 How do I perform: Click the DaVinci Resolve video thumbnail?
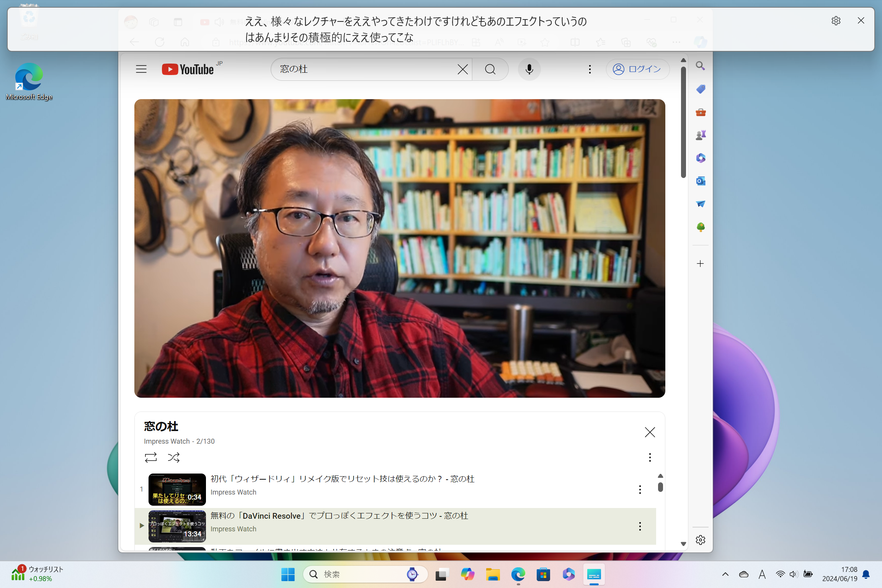[177, 526]
